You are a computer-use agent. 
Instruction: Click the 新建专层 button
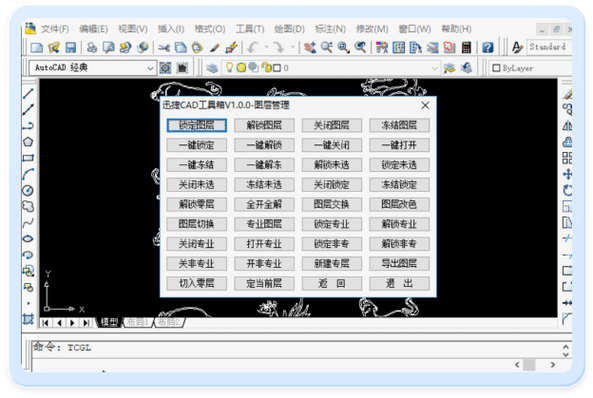click(x=332, y=263)
